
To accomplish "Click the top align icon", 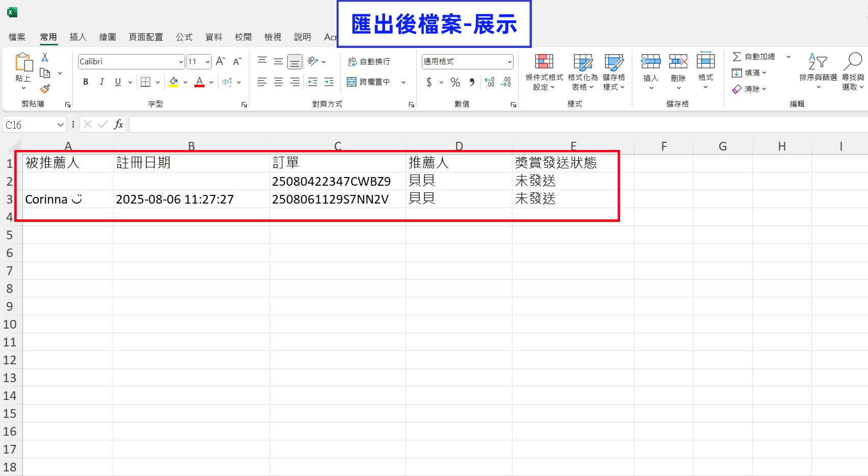I will tap(262, 61).
